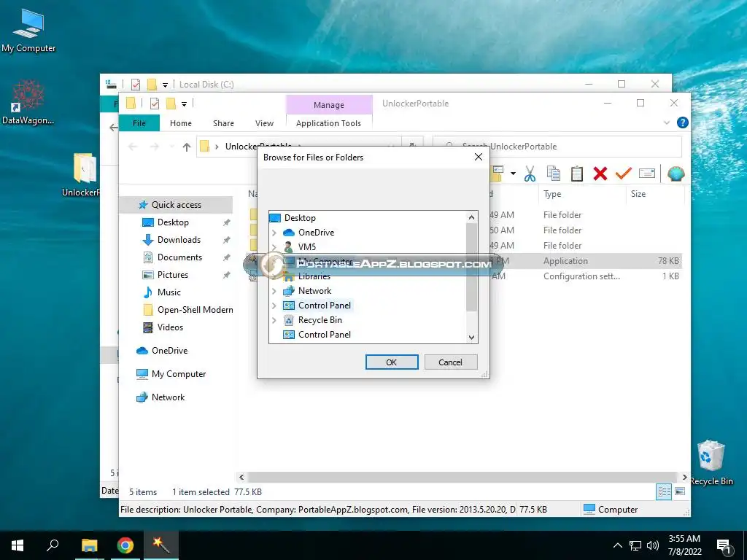Open Downloads in navigation pane
The image size is (747, 560).
(x=179, y=239)
